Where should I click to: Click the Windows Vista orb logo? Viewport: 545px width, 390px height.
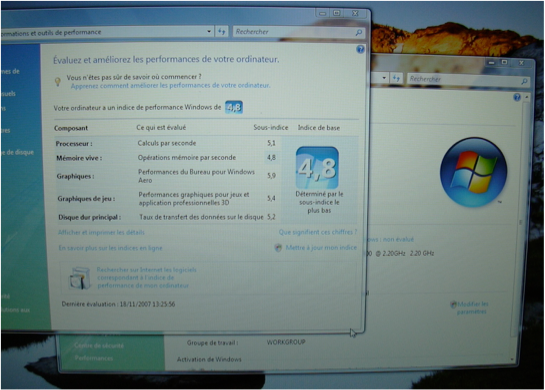coord(473,172)
